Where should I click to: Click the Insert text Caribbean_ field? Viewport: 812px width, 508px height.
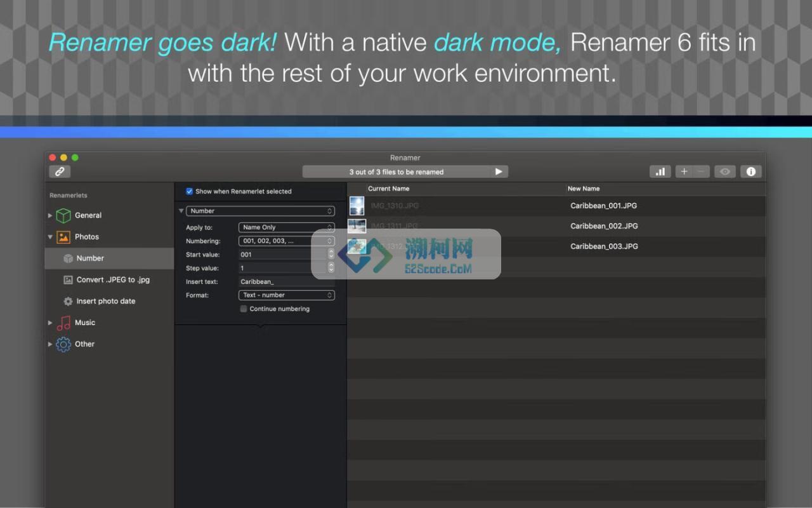tap(287, 282)
